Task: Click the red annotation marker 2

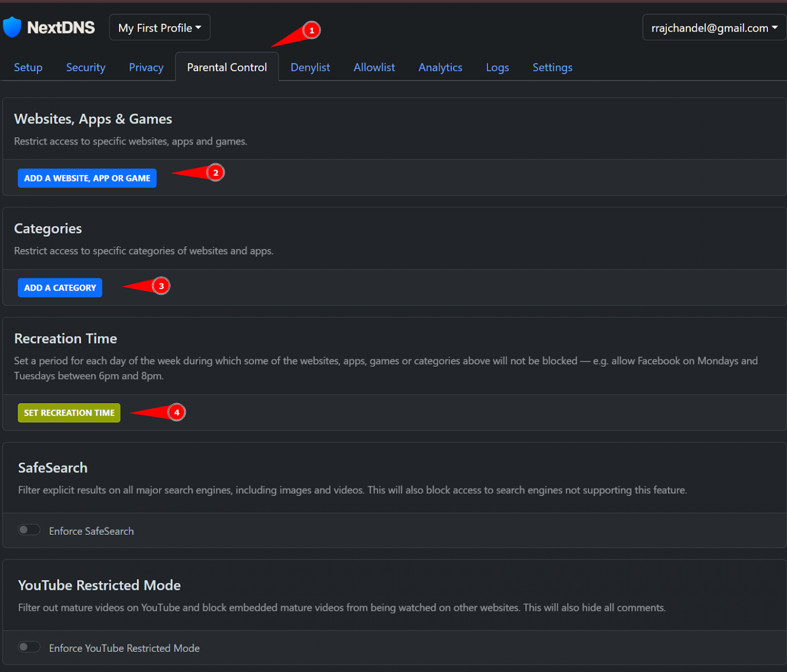Action: (x=215, y=173)
